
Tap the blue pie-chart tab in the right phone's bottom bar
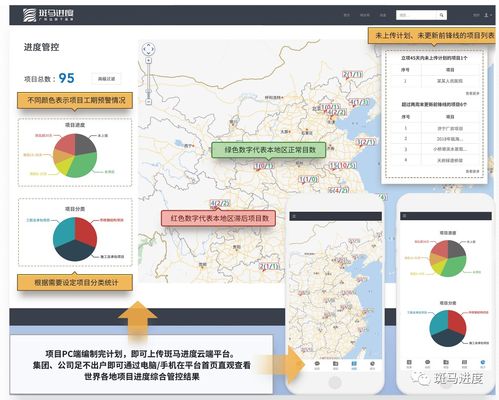483,364
